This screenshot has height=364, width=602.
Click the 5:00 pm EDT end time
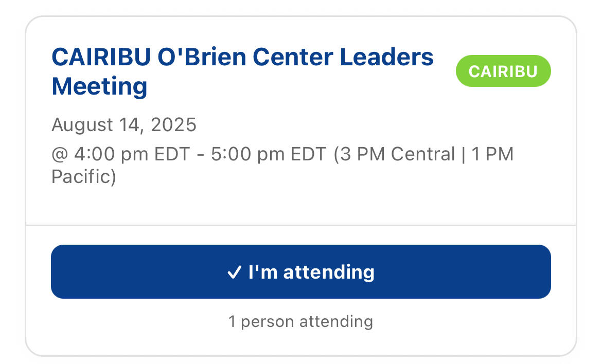(269, 155)
